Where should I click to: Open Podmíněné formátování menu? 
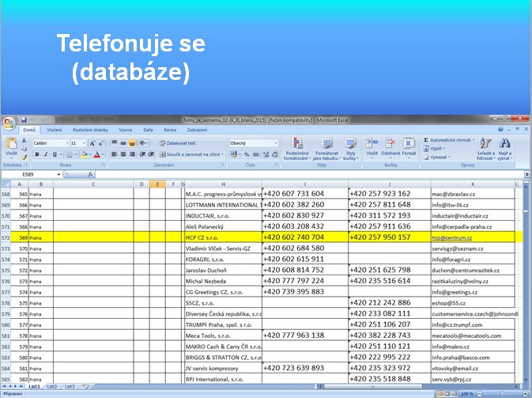tap(297, 149)
